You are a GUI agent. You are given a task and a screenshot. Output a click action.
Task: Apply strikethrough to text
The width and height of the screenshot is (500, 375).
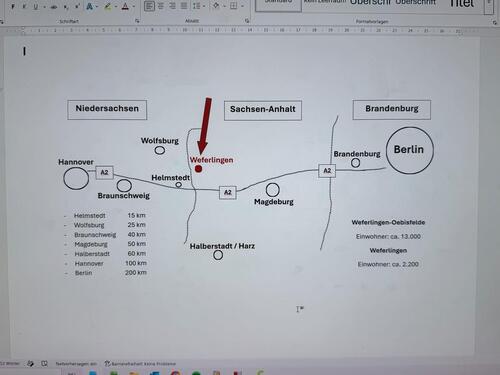[x=54, y=7]
